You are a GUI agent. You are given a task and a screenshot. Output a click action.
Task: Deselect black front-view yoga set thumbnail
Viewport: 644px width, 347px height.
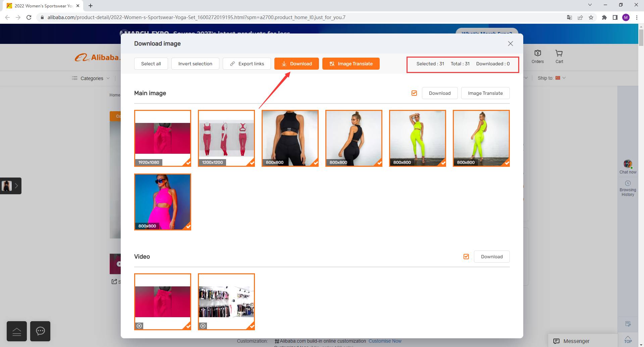point(290,138)
